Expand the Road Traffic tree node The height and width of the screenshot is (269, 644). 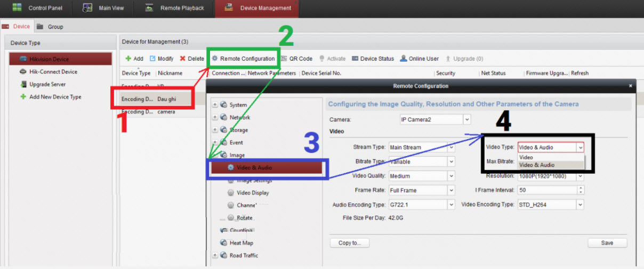click(215, 256)
